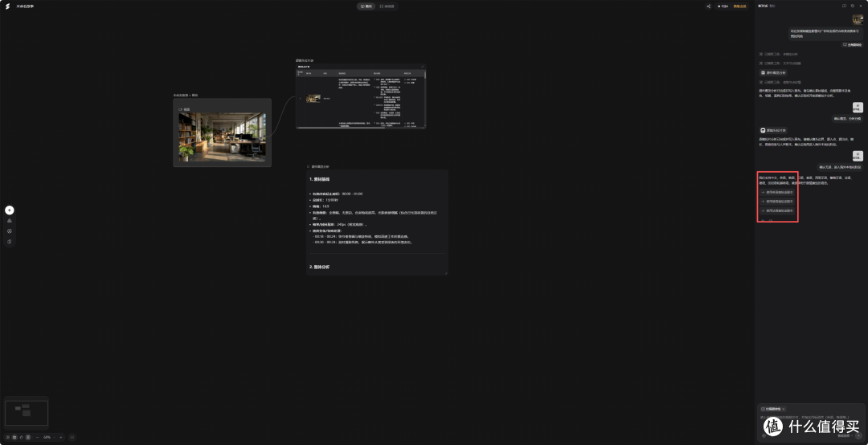
Task: Click the project title 未命名故事 in header
Action: 25,6
